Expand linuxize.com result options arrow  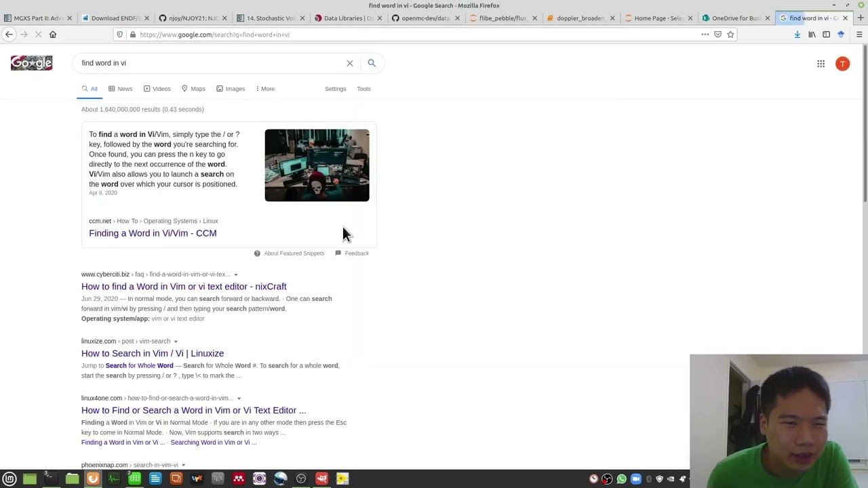(175, 342)
